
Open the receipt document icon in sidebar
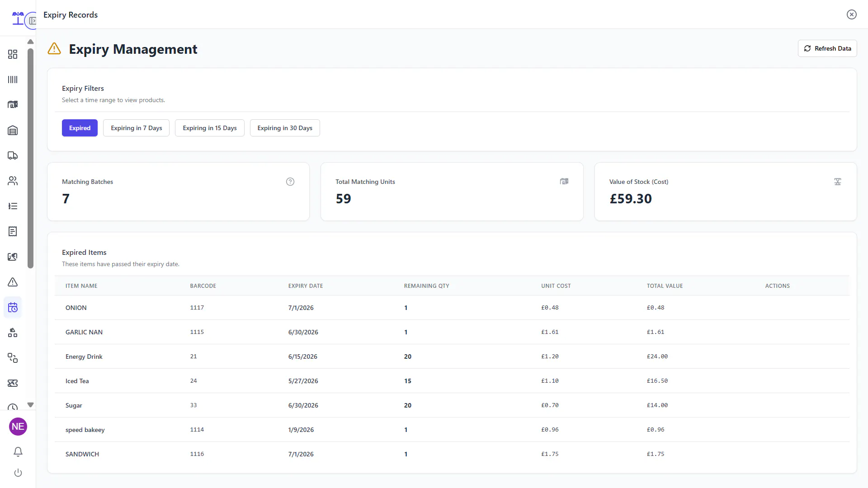(13, 231)
